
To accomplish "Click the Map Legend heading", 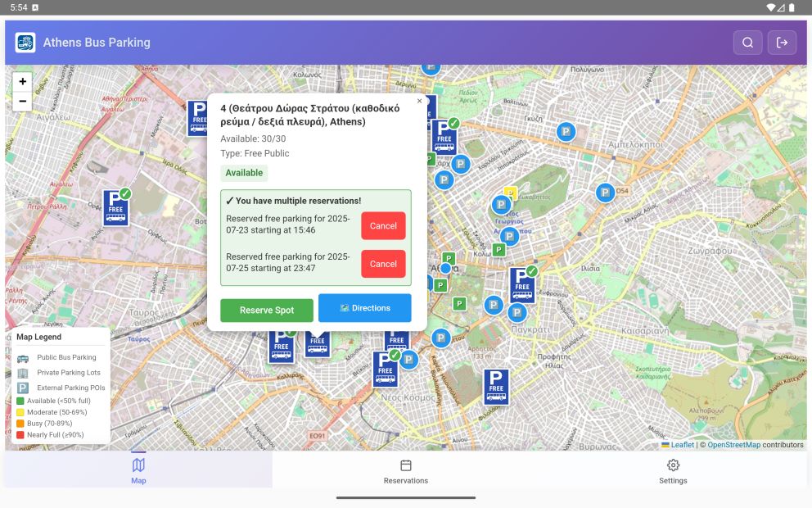I will pyautogui.click(x=38, y=337).
